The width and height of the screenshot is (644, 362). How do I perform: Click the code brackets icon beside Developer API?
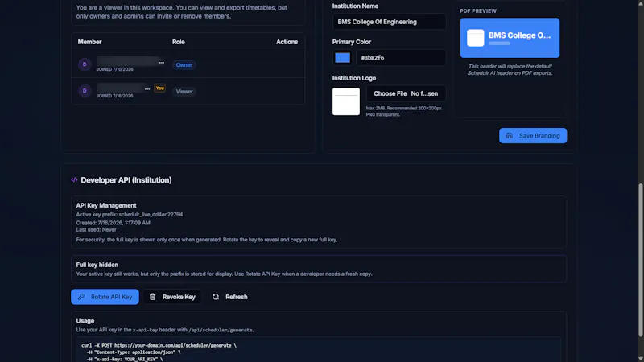[x=74, y=179]
